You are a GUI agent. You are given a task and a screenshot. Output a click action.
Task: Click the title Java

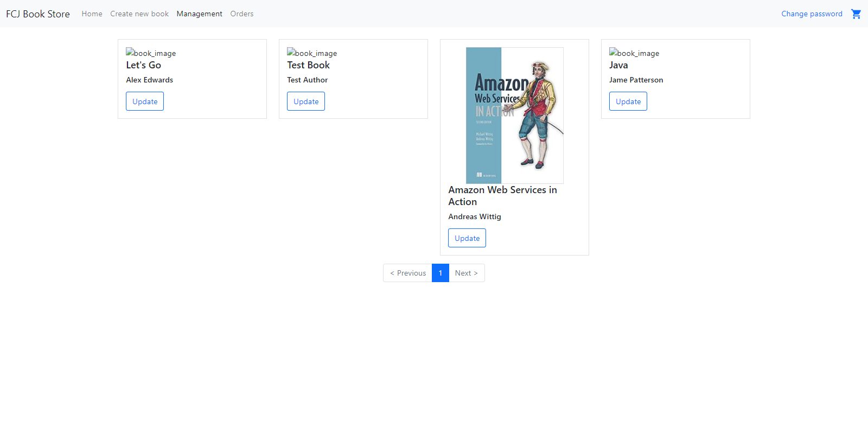[x=618, y=65]
